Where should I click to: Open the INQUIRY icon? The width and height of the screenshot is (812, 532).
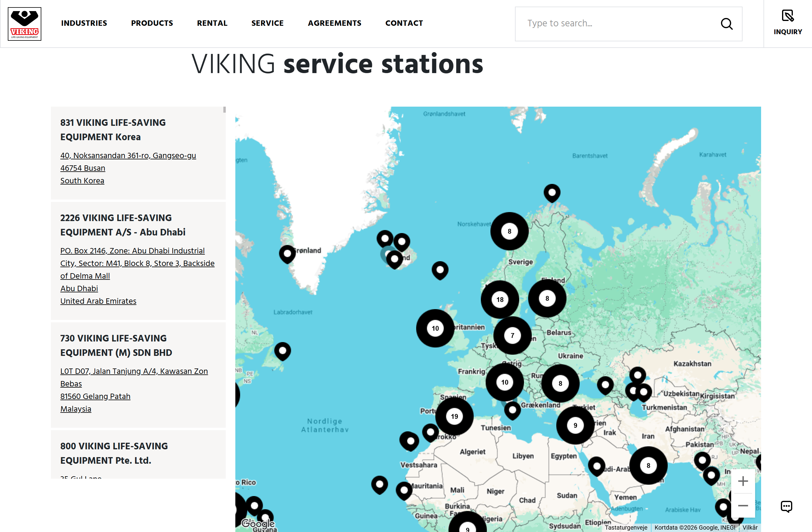(x=788, y=22)
